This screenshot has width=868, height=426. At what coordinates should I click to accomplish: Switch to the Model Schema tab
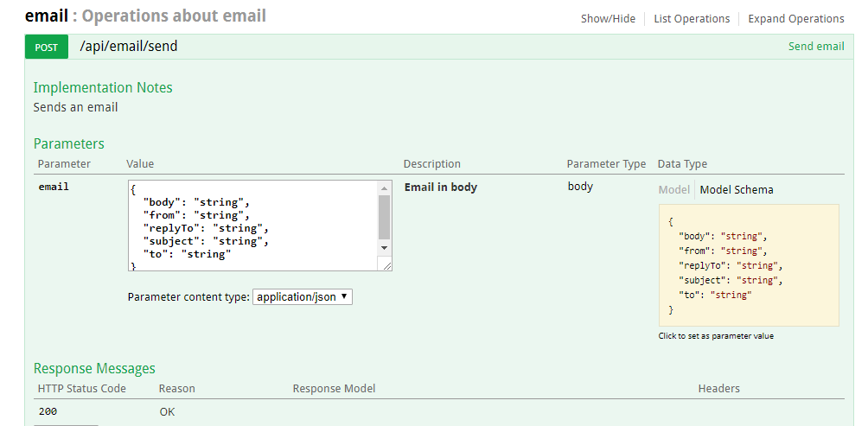tap(737, 189)
